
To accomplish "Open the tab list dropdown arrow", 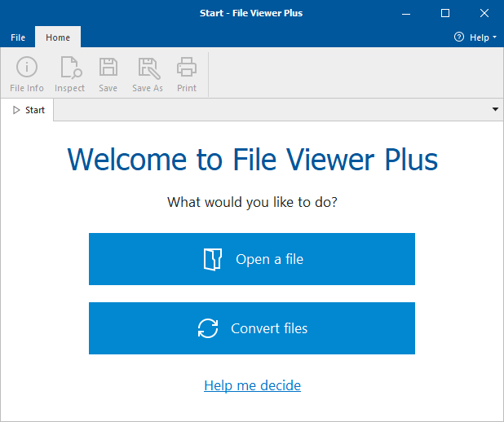I will [495, 109].
